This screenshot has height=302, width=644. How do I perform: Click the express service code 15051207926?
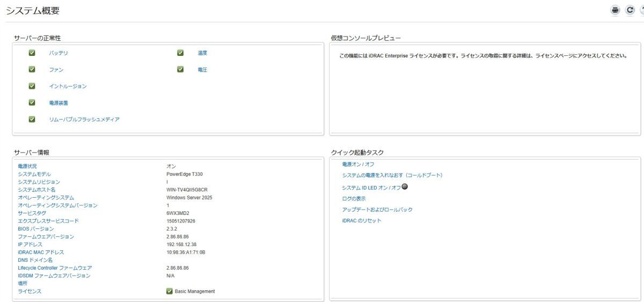[181, 221]
